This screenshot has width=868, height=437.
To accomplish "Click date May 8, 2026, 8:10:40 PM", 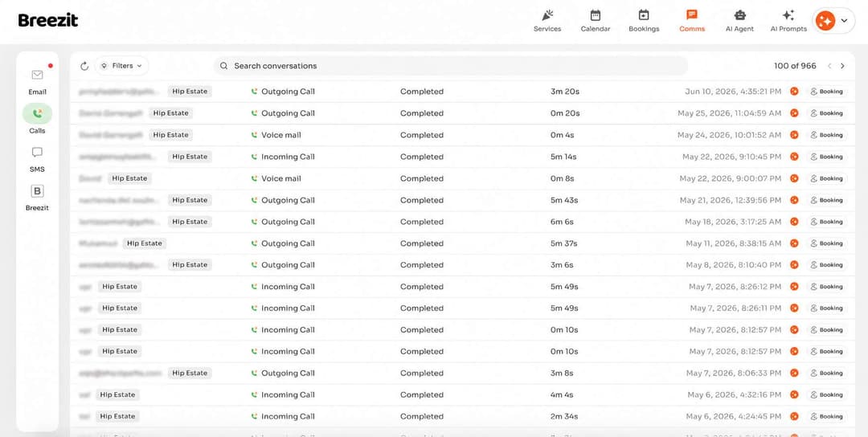I will (734, 265).
